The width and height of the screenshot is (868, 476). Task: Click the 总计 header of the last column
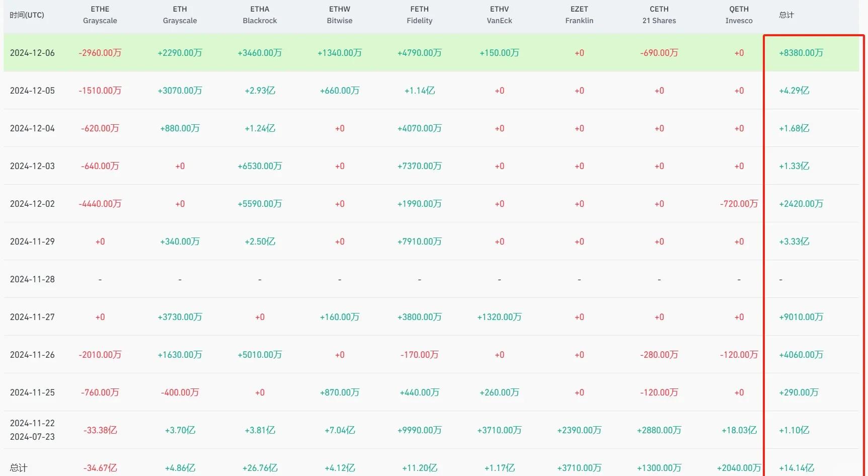click(x=786, y=15)
